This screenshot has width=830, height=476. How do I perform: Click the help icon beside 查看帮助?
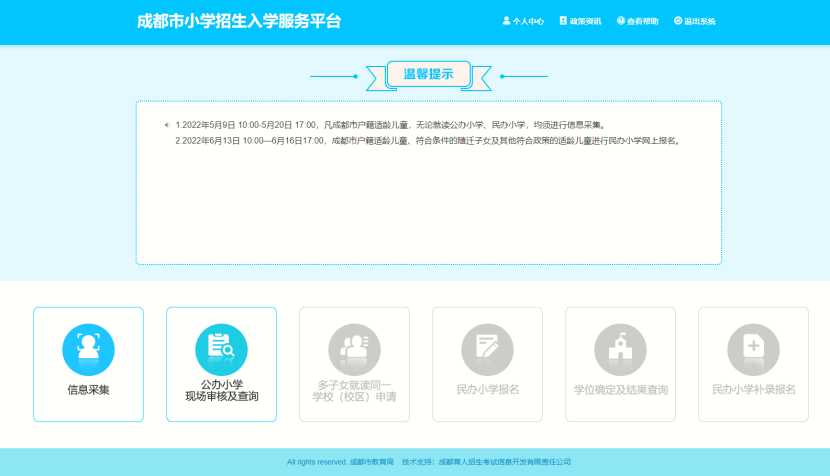[620, 21]
